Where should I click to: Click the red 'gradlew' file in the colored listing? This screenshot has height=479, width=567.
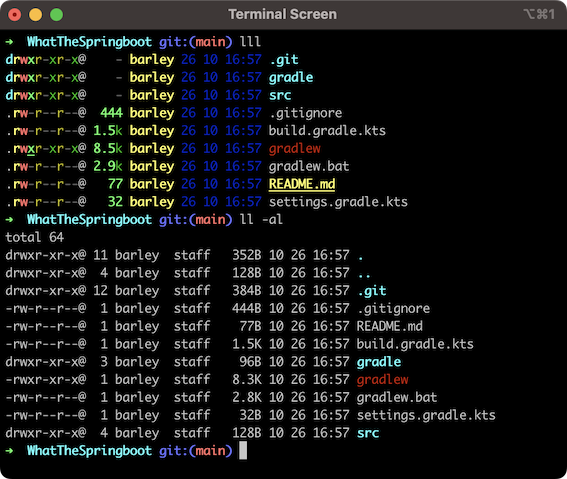pyautogui.click(x=295, y=149)
